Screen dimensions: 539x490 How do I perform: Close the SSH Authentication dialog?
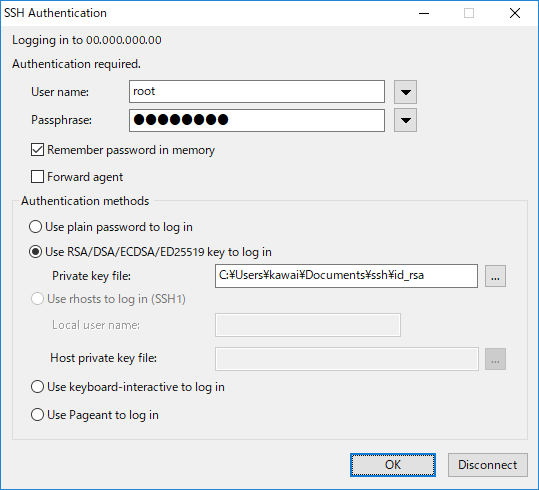pyautogui.click(x=515, y=13)
